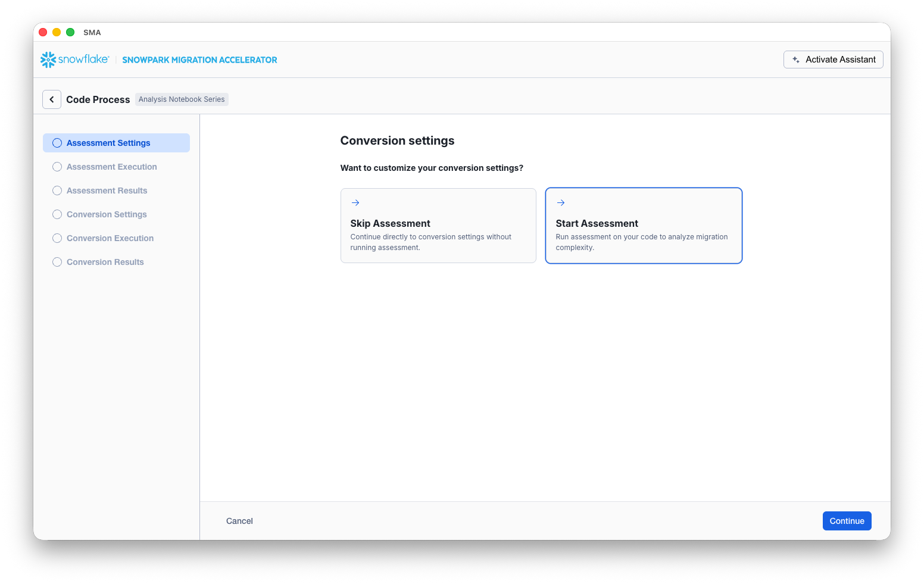Click the Conversion Results step circle icon
The height and width of the screenshot is (584, 924).
tap(57, 262)
